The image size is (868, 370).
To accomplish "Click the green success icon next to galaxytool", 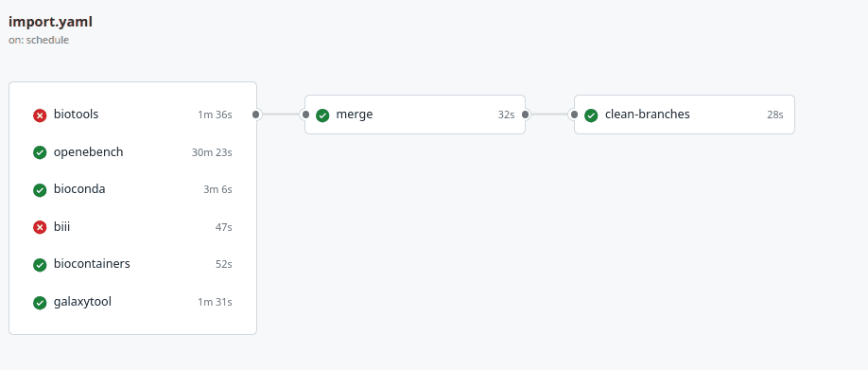I will click(x=40, y=303).
